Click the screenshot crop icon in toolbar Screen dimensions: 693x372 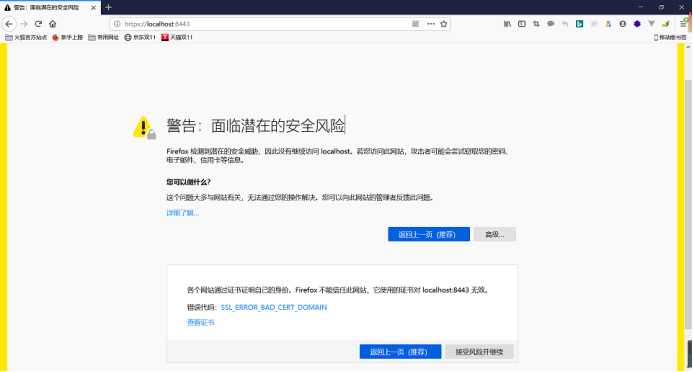coord(536,24)
